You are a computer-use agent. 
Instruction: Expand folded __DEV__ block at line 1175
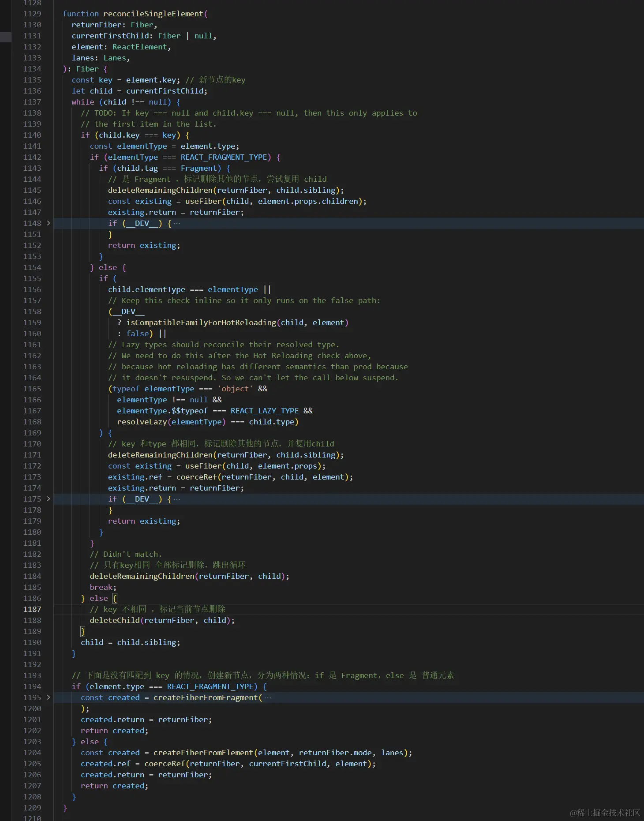pos(49,499)
